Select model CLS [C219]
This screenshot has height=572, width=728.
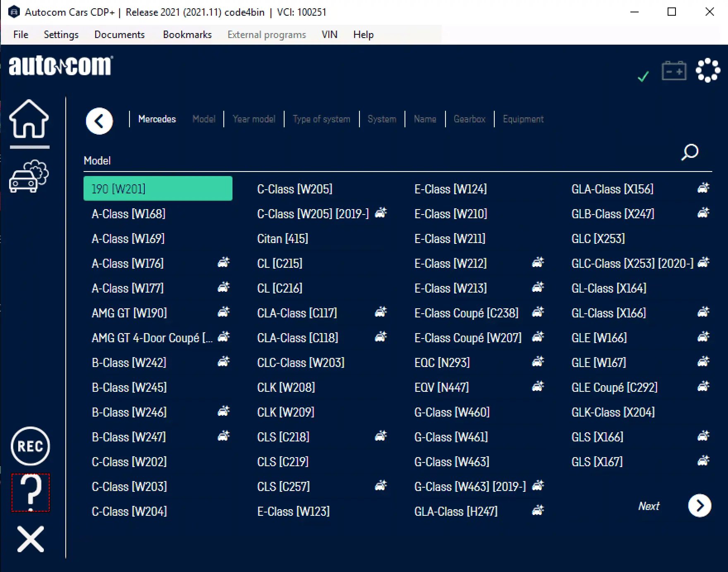(x=283, y=462)
